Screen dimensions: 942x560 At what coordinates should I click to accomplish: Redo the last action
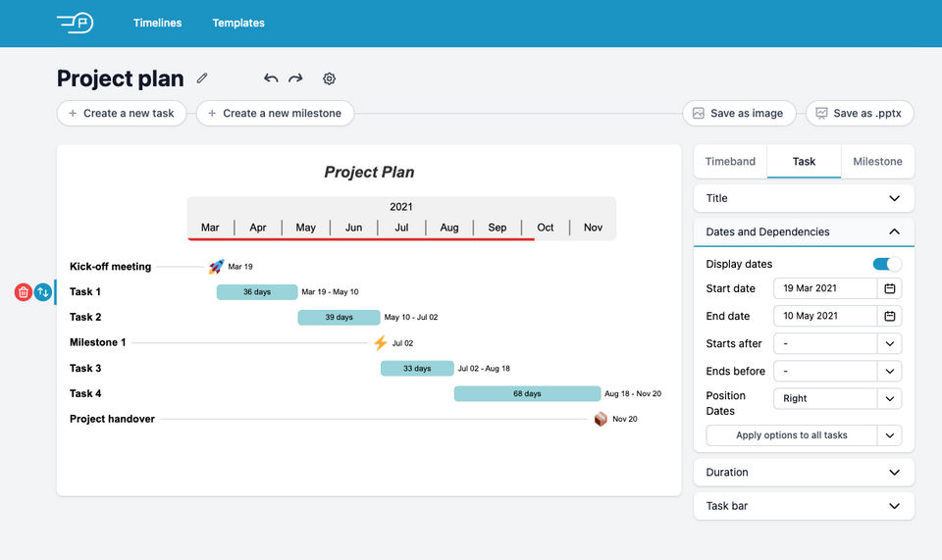(295, 78)
